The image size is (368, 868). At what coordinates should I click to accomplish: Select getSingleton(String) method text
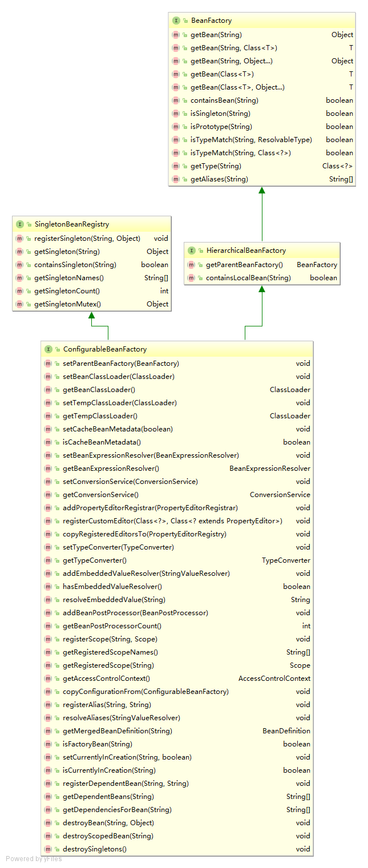coord(67,252)
